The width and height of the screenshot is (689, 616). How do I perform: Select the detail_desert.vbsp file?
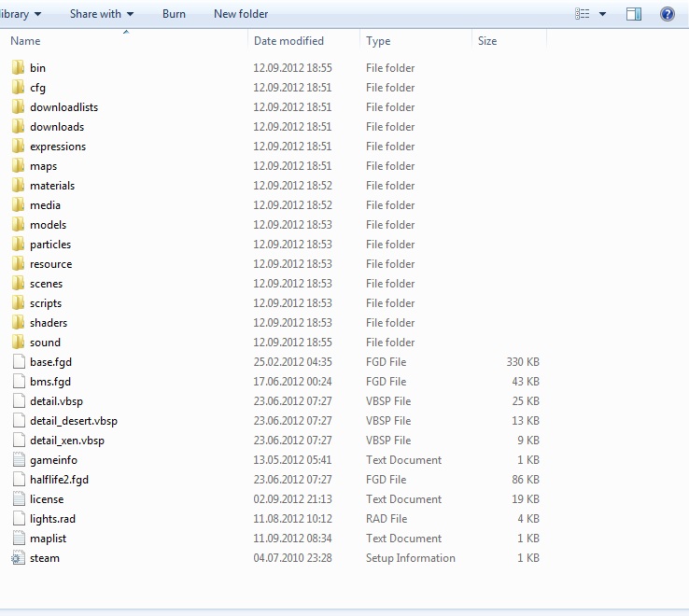[x=73, y=421]
